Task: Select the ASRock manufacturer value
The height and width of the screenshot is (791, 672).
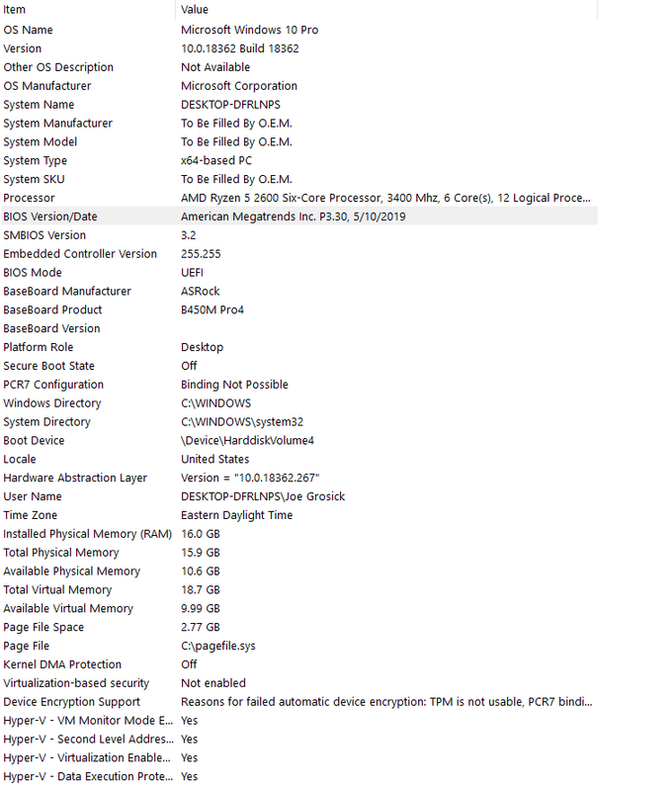Action: coord(201,291)
